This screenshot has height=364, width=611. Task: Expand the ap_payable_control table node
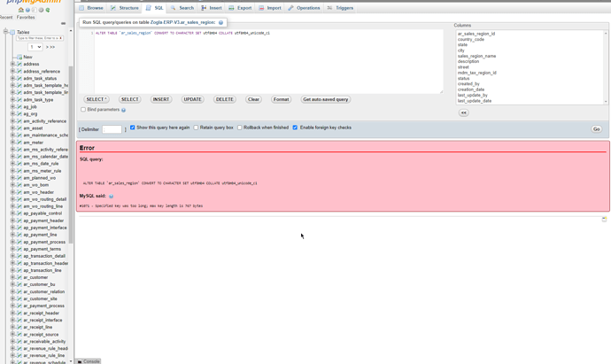(x=12, y=213)
